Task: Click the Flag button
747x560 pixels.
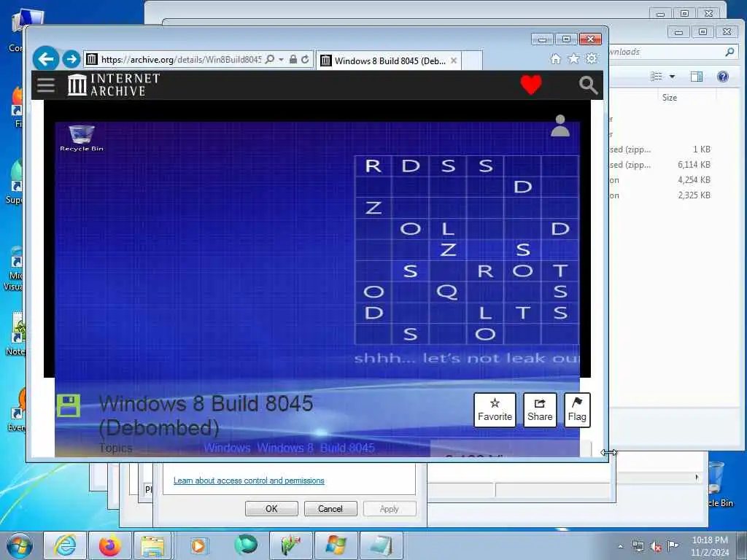Action: [577, 410]
